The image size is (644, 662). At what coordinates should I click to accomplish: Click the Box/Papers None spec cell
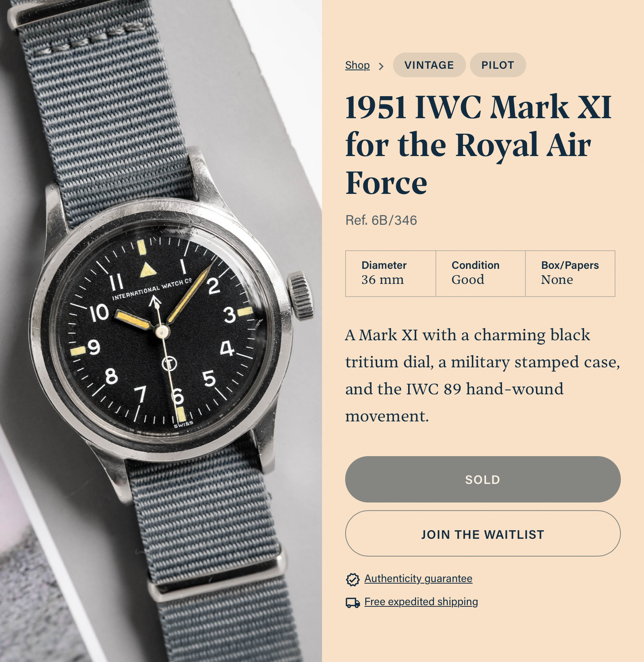(570, 274)
